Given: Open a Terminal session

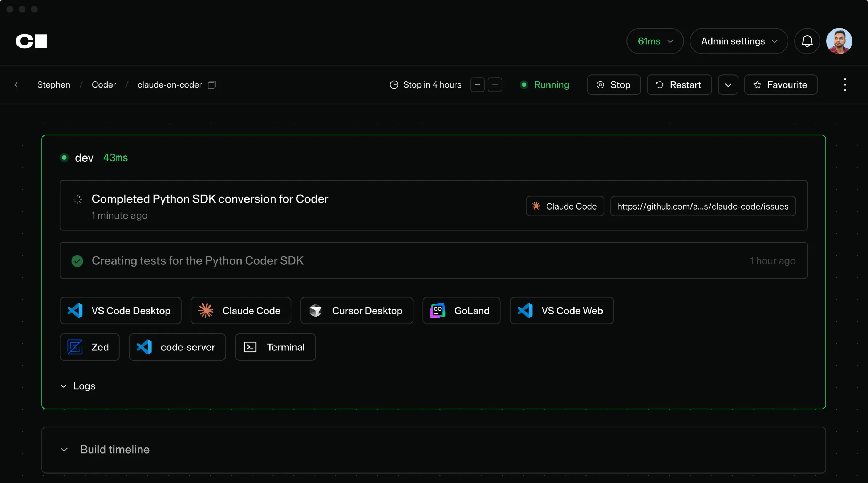Looking at the screenshot, I should [275, 347].
